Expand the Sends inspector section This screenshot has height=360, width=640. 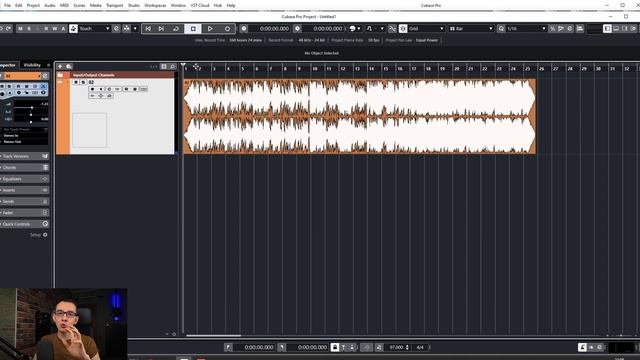pos(24,201)
